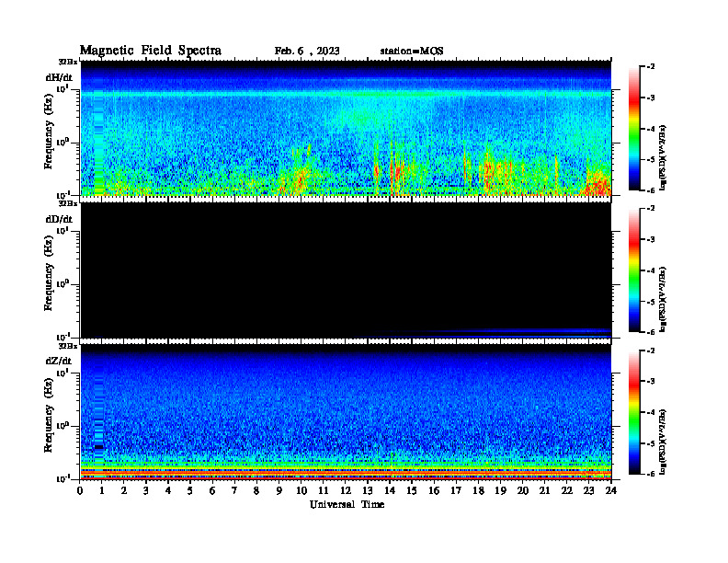Click the hour 3 tick label

(x=146, y=491)
